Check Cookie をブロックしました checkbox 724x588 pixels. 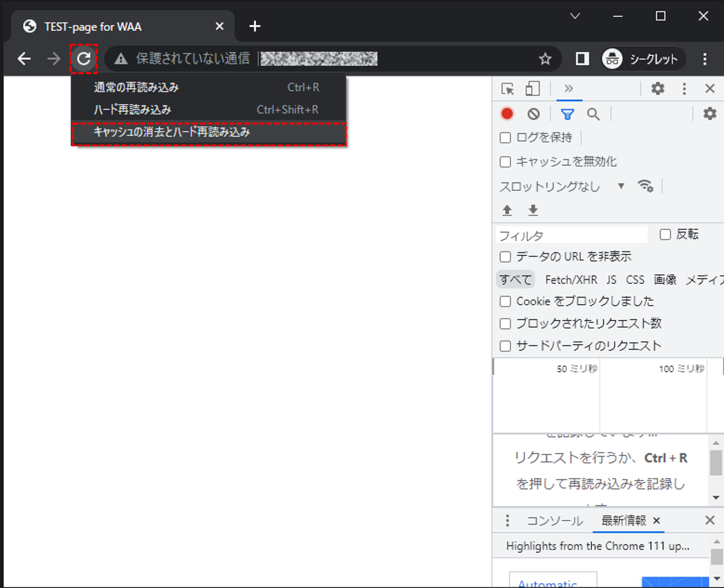[x=505, y=301]
